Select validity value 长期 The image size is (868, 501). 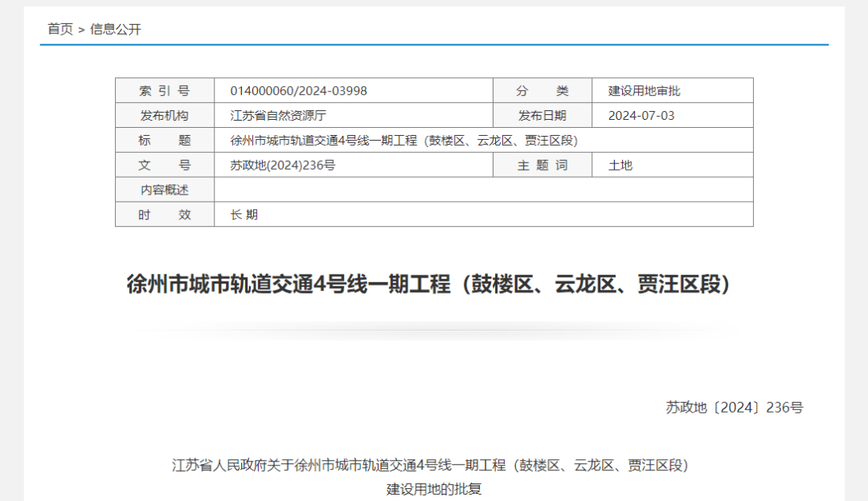click(244, 215)
